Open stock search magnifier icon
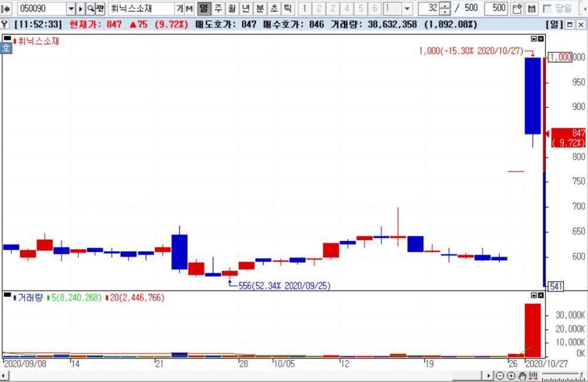 point(91,8)
